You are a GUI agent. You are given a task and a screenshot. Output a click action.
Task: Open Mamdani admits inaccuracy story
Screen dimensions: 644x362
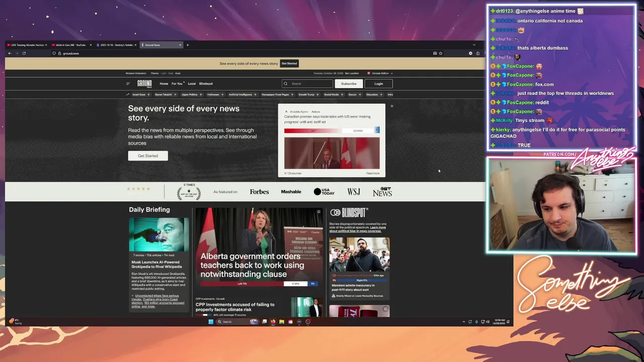[x=353, y=288]
